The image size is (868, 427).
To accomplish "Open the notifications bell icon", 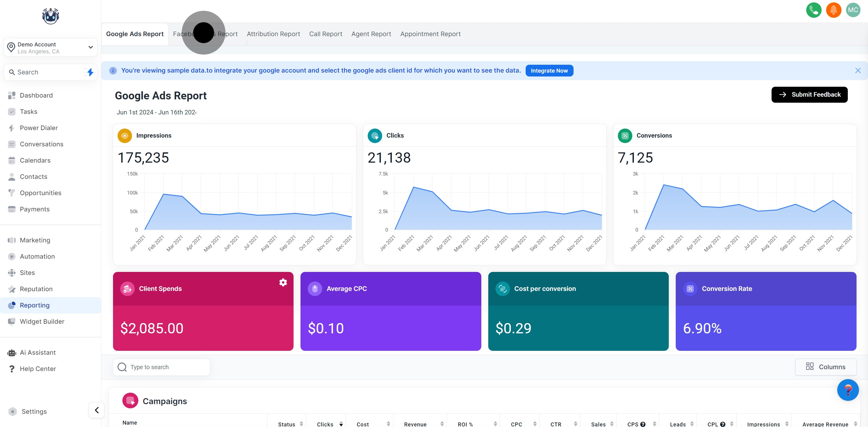I will click(834, 10).
